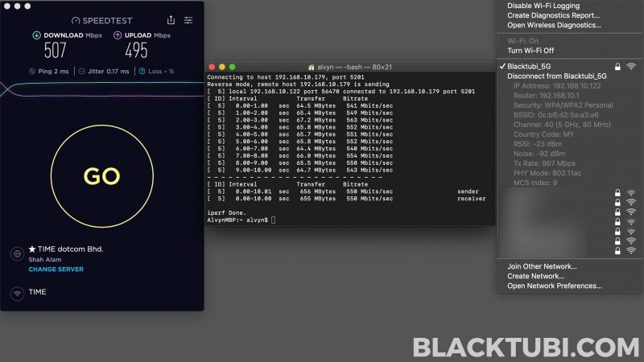
Task: Click the download arrow icon in Speedtest
Action: [x=36, y=35]
